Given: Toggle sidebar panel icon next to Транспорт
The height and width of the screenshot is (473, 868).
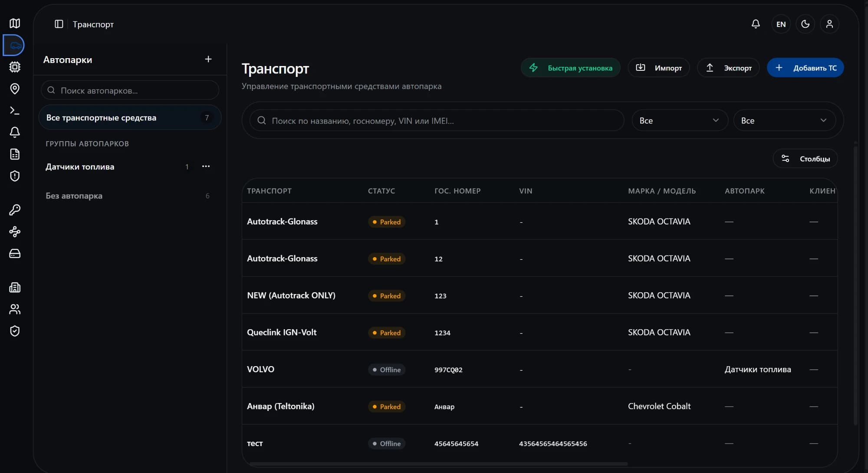Looking at the screenshot, I should (59, 24).
